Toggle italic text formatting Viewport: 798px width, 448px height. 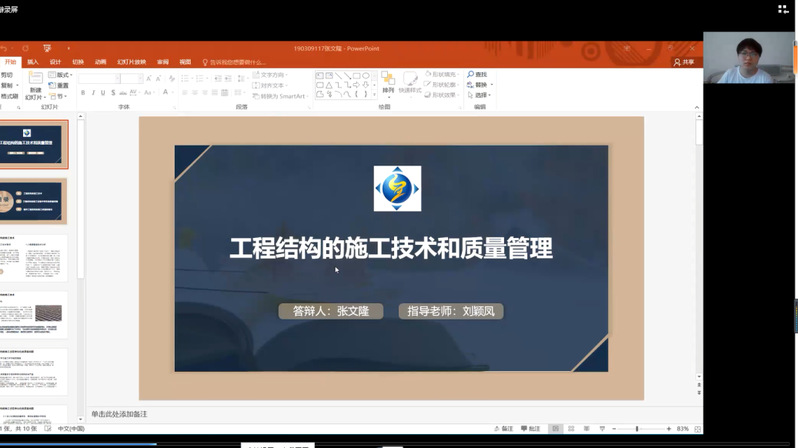pyautogui.click(x=94, y=93)
